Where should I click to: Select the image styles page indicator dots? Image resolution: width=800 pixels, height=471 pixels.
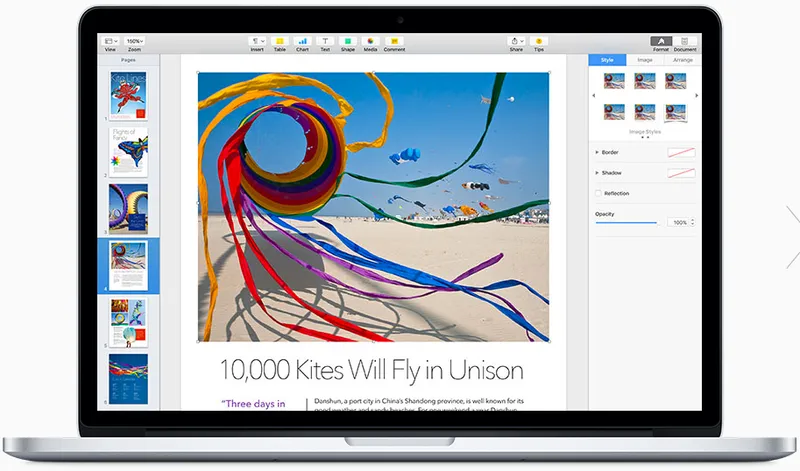pyautogui.click(x=645, y=137)
